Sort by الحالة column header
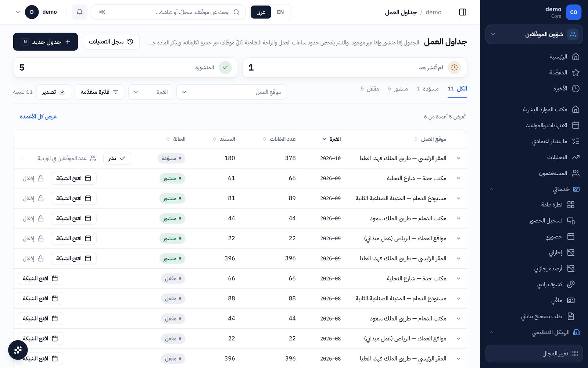 pyautogui.click(x=176, y=139)
